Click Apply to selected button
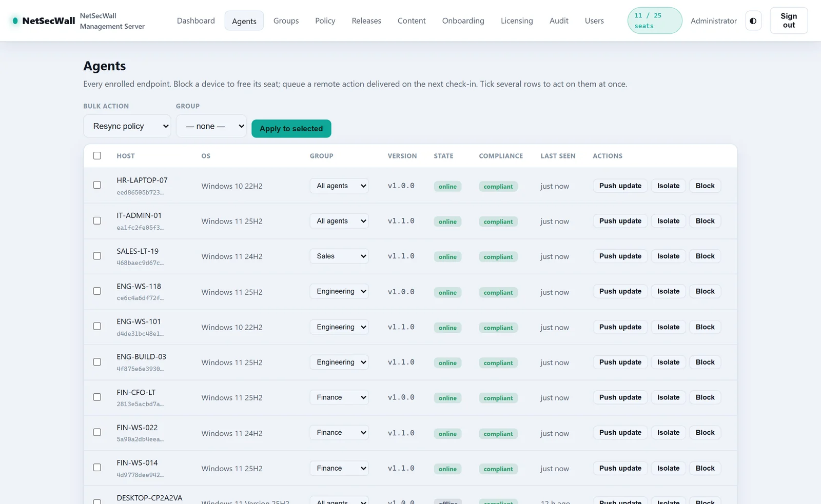Screen dimensions: 821x504 (x=291, y=129)
